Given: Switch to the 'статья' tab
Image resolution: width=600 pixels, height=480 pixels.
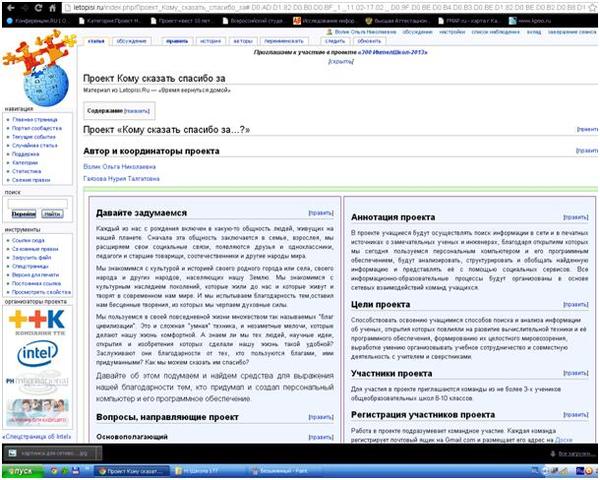Looking at the screenshot, I should click(x=96, y=41).
